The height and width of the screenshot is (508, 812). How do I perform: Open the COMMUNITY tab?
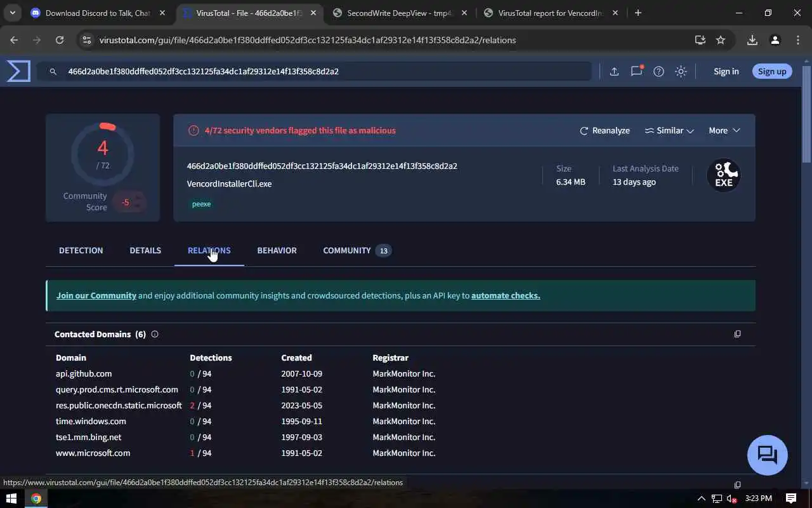(x=357, y=250)
